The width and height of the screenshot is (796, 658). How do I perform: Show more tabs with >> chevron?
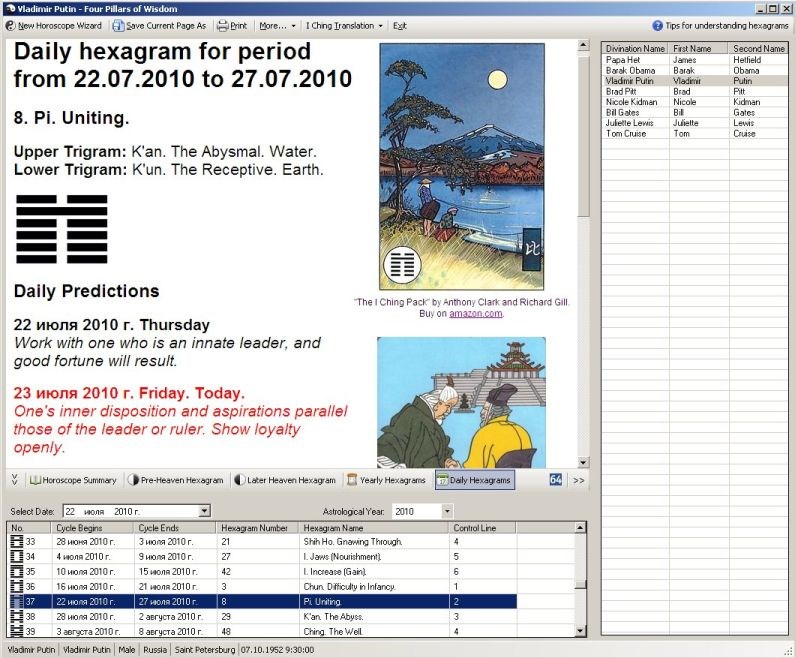tap(579, 480)
